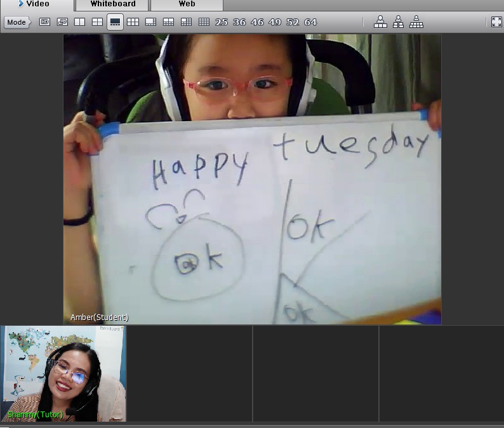Open the Web tab

pyautogui.click(x=187, y=4)
